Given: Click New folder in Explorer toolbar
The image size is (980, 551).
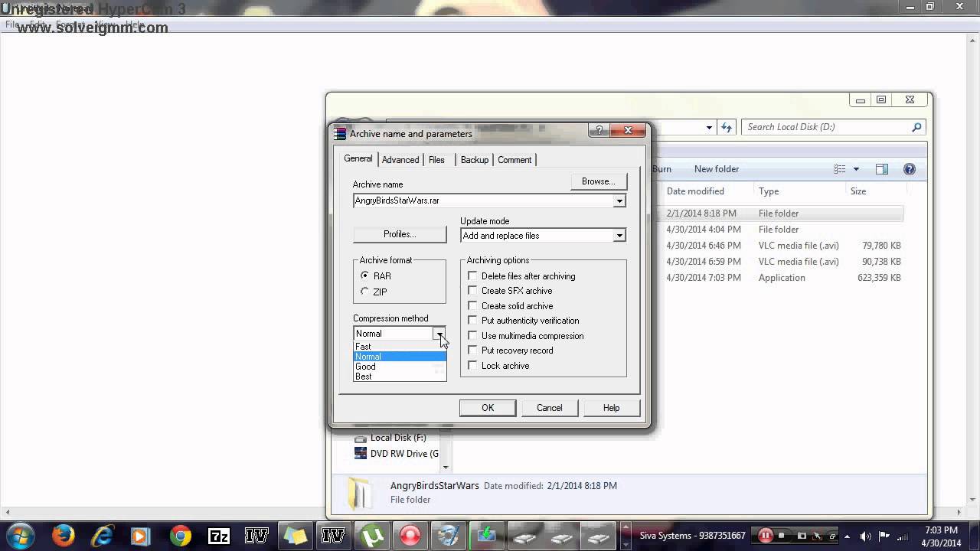Looking at the screenshot, I should point(717,169).
